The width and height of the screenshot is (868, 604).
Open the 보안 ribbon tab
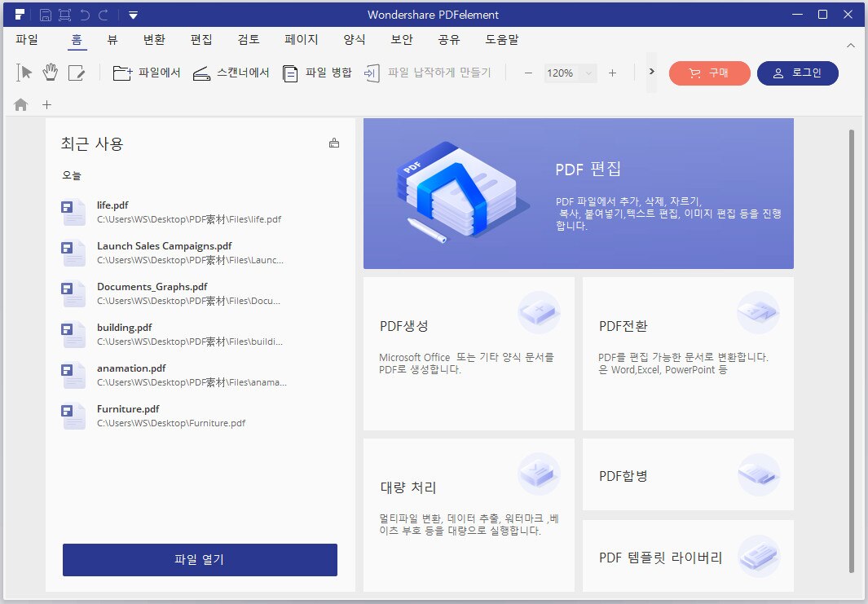pyautogui.click(x=401, y=39)
